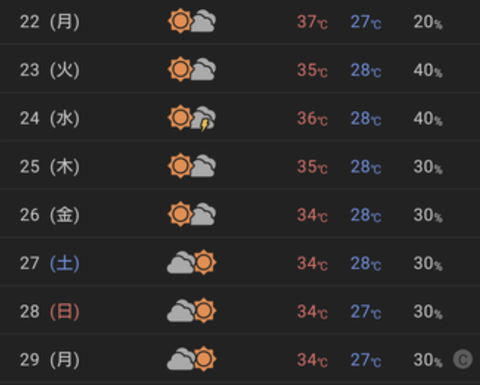Click the 36℃ high temperature for day 24
The width and height of the screenshot is (480, 385).
point(312,119)
